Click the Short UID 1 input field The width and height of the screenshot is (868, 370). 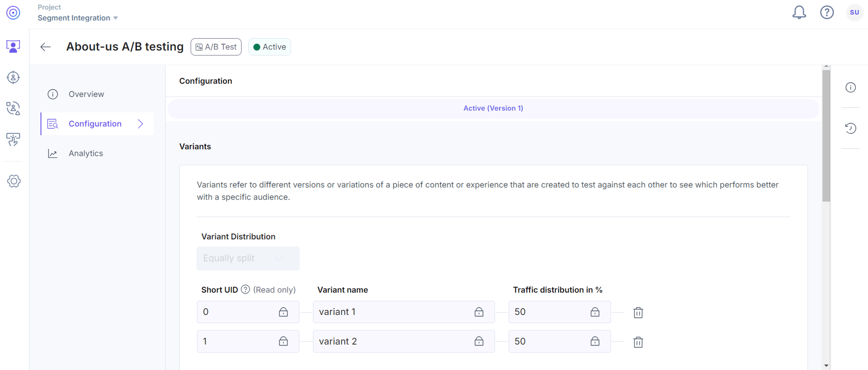pyautogui.click(x=248, y=341)
